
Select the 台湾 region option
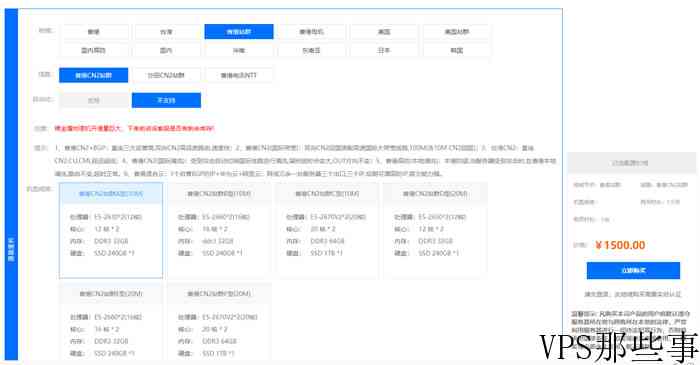coord(166,32)
